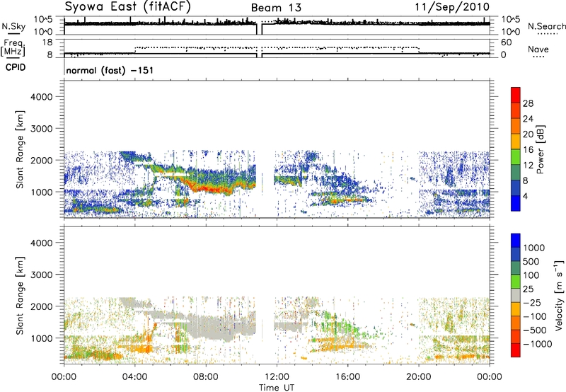Image resolution: width=566 pixels, height=392 pixels.
Task: Select the "Beam 13" header label
Action: coord(276,8)
